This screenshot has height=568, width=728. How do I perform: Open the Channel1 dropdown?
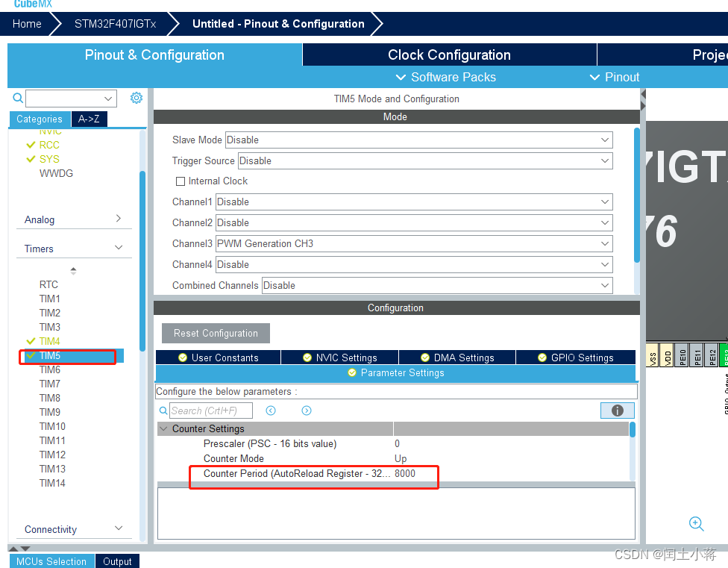(x=414, y=202)
